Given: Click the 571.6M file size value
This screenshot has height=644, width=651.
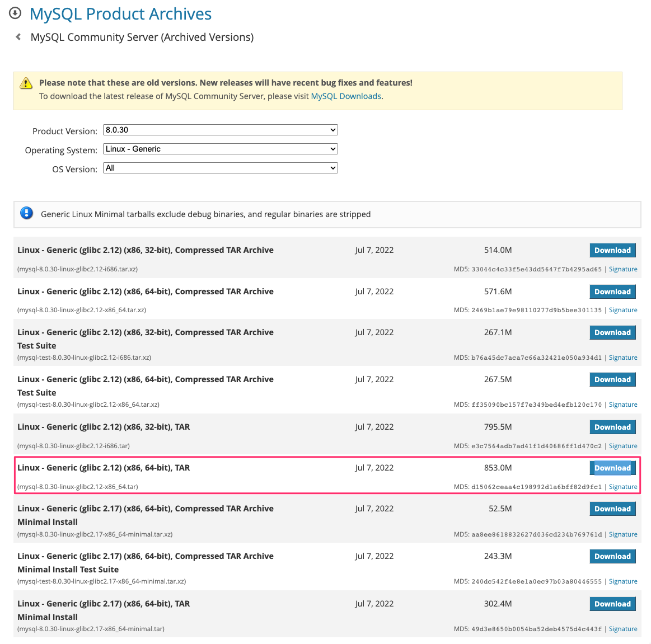Looking at the screenshot, I should tap(498, 292).
